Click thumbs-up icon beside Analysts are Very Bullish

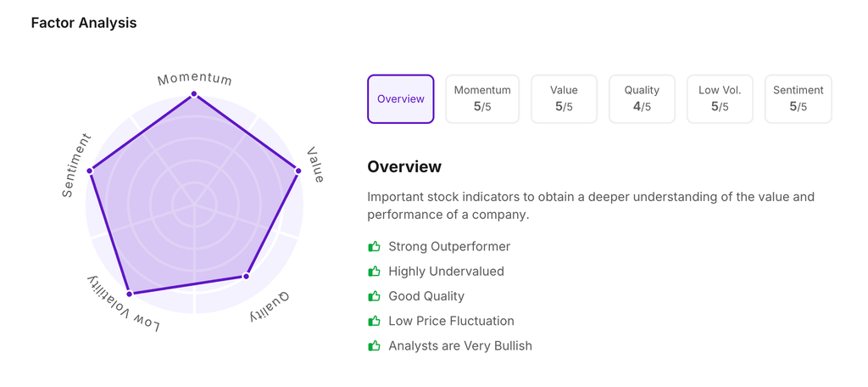374,345
